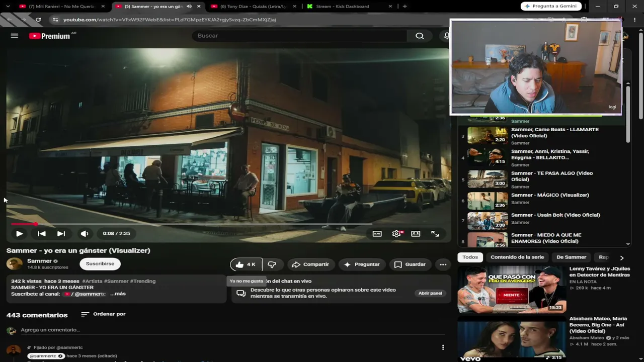This screenshot has width=644, height=362.
Task: Click the YouTube URL in the address bar
Action: point(170,20)
